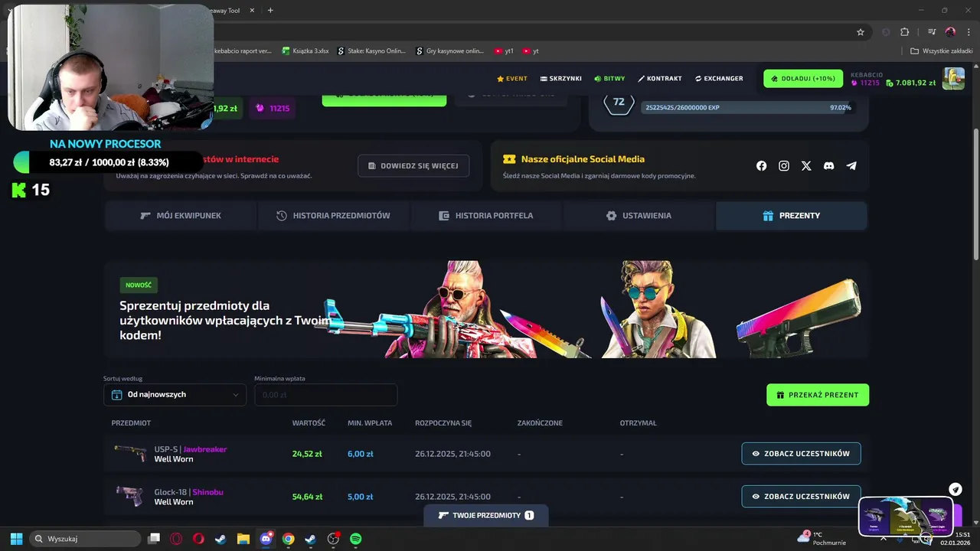
Task: Open the Chrome extensions puzzle icon
Action: point(904,32)
